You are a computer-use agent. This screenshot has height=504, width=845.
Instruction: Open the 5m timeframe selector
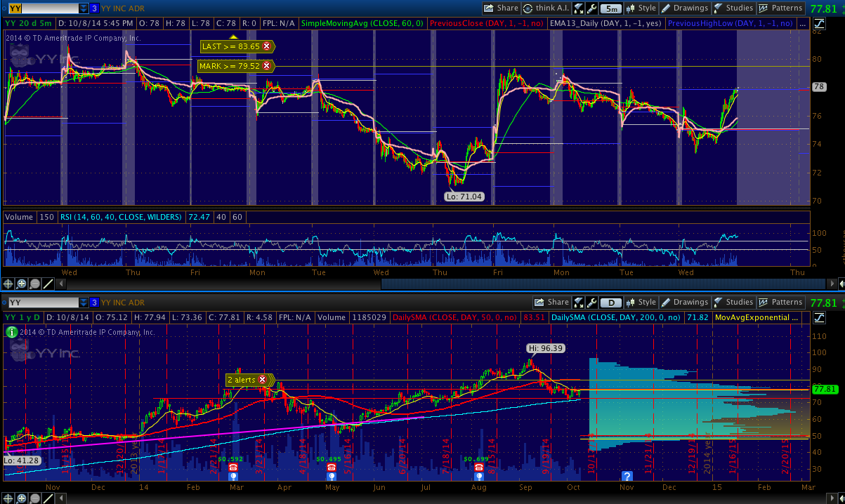click(612, 8)
